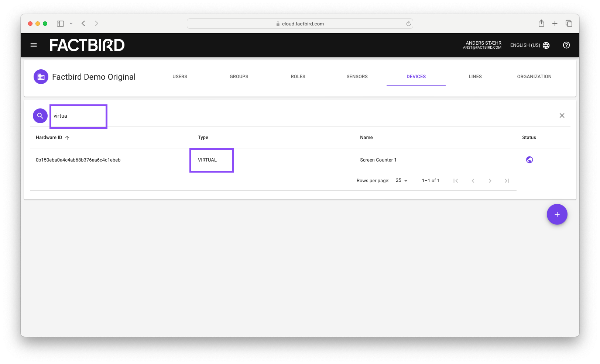Open the English (US) language selector

pos(530,45)
